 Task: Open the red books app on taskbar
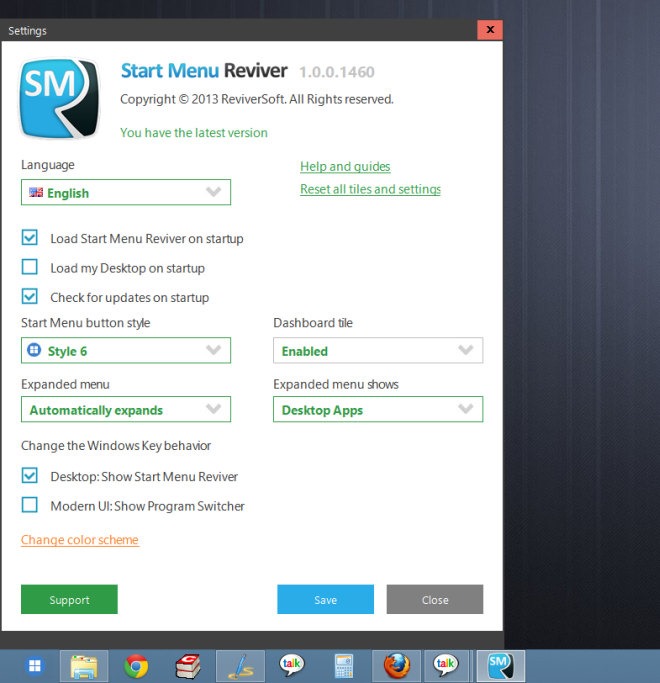point(188,666)
